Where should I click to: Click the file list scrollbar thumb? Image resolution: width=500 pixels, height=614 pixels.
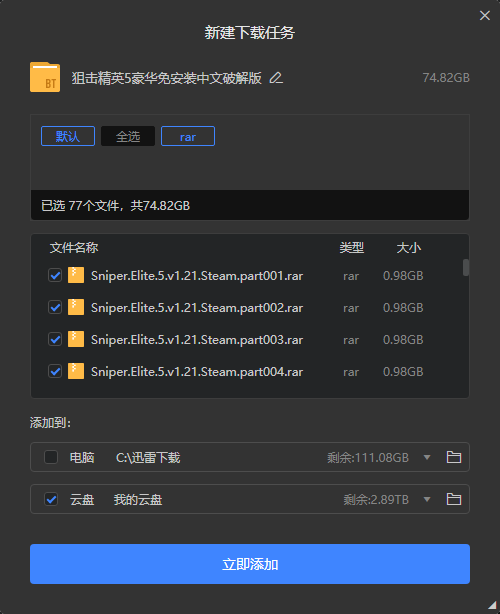tap(466, 267)
